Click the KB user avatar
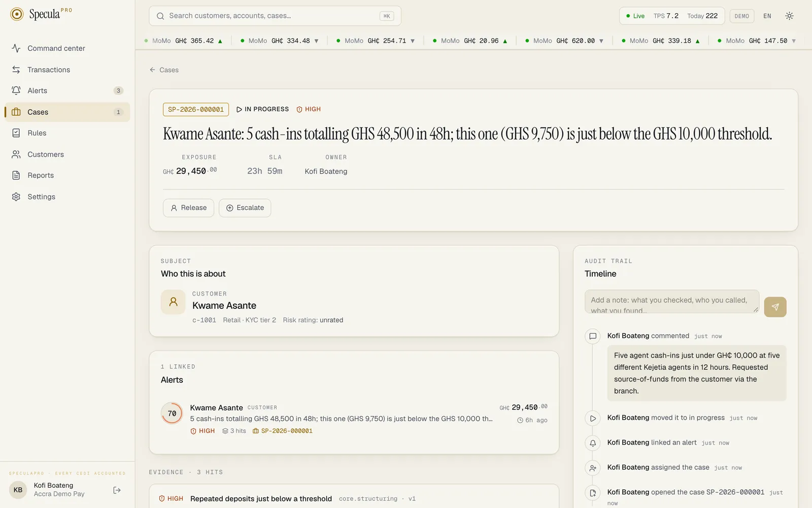 click(x=18, y=490)
